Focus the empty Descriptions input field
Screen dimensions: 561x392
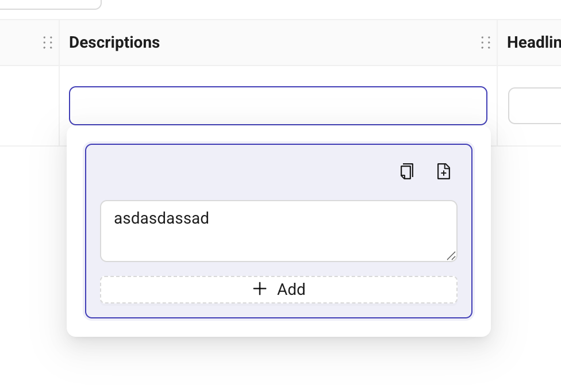pos(278,106)
